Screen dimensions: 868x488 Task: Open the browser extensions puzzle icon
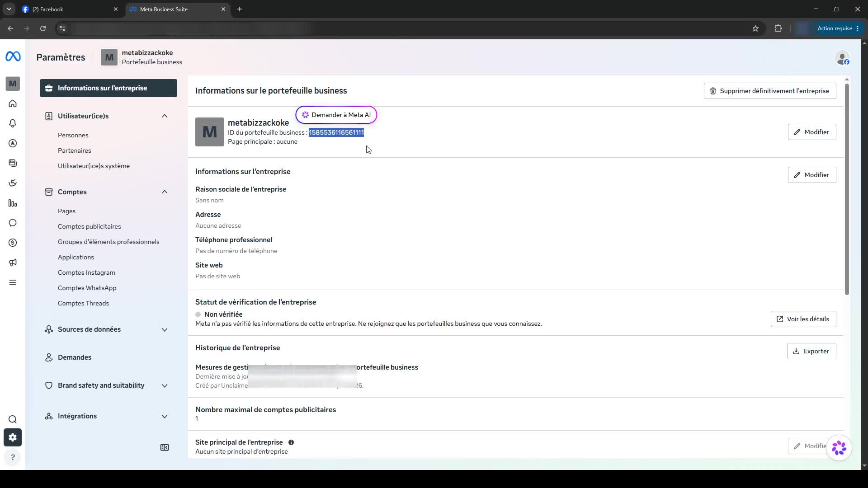(778, 28)
